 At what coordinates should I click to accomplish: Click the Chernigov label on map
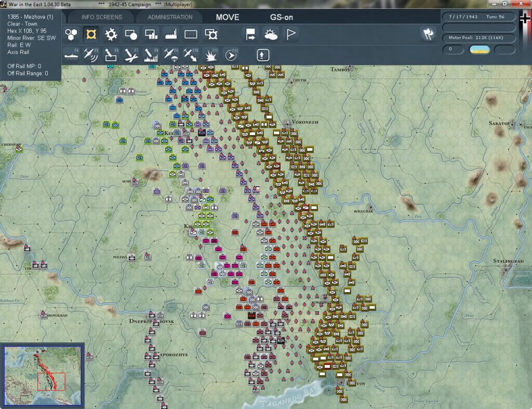11,144
